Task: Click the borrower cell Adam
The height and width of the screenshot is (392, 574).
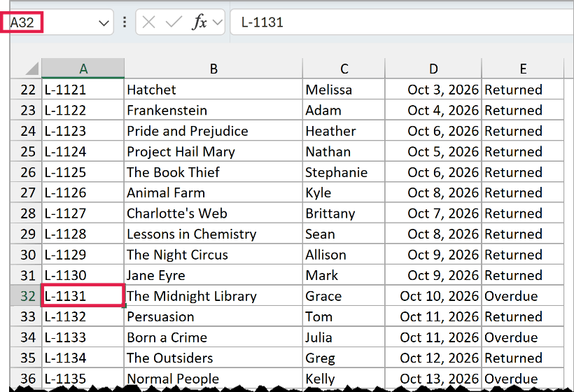Action: pyautogui.click(x=344, y=110)
